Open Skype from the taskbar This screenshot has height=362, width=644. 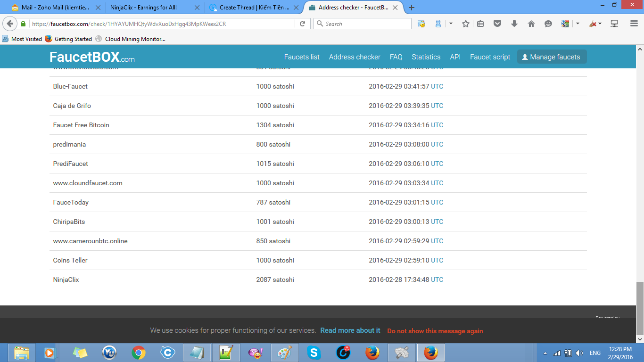coord(314,353)
